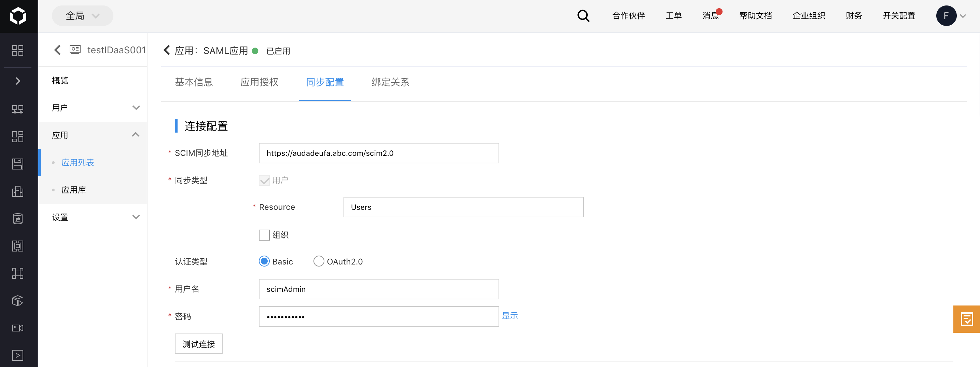Expand the 设置 side menu section
The height and width of the screenshot is (367, 980).
[93, 217]
